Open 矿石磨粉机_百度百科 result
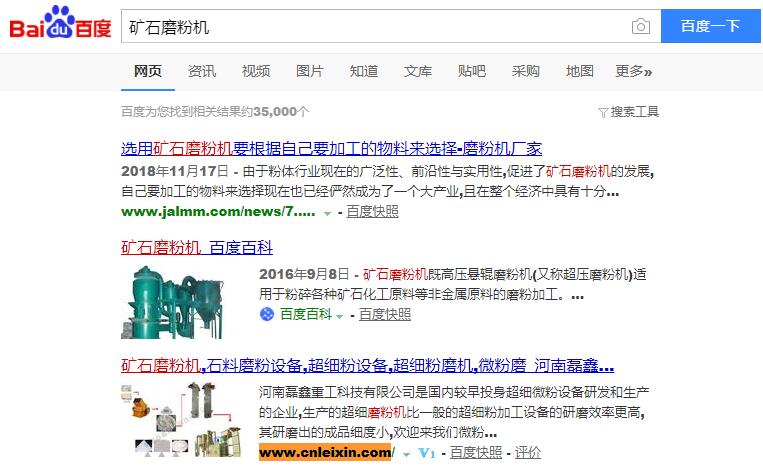Image resolution: width=763 pixels, height=472 pixels. point(197,248)
